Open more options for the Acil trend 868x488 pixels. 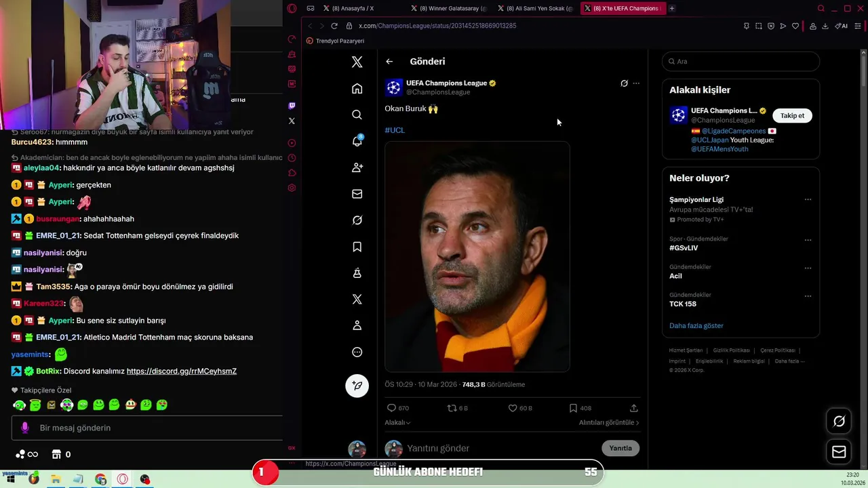click(x=808, y=268)
